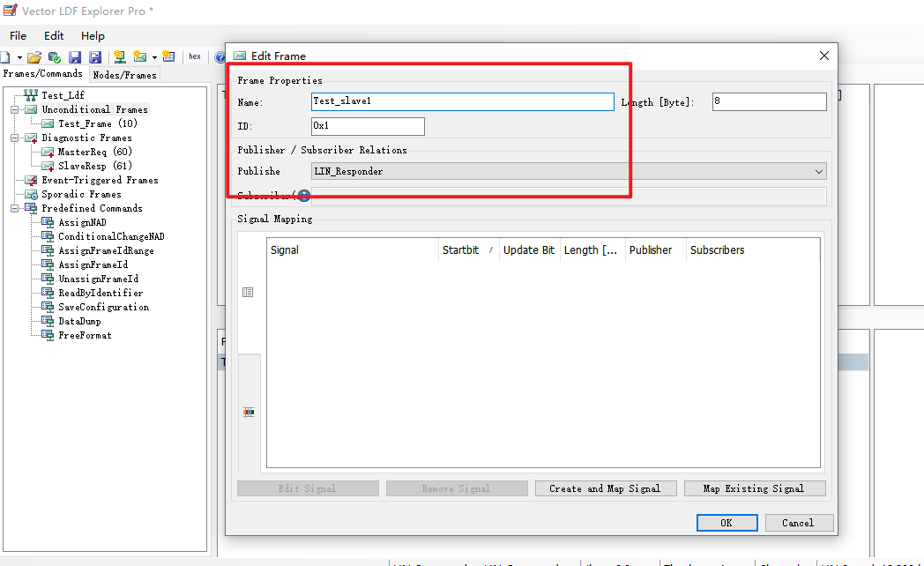
Task: Click the colored signal layout icon
Action: click(x=249, y=413)
